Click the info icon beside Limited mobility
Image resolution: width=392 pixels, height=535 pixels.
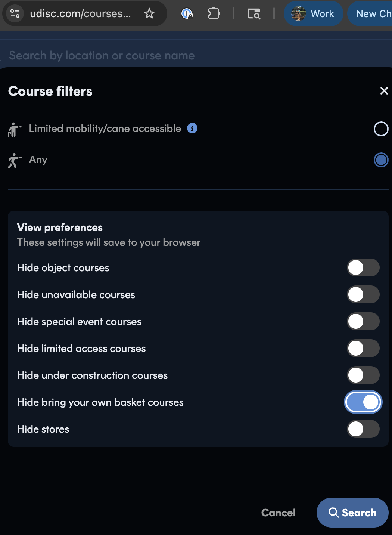coord(192,128)
